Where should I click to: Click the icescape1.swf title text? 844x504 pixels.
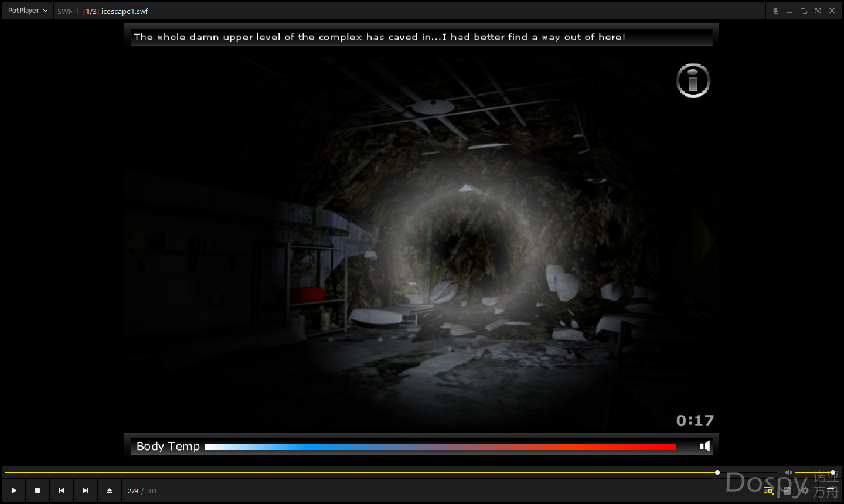pyautogui.click(x=115, y=11)
